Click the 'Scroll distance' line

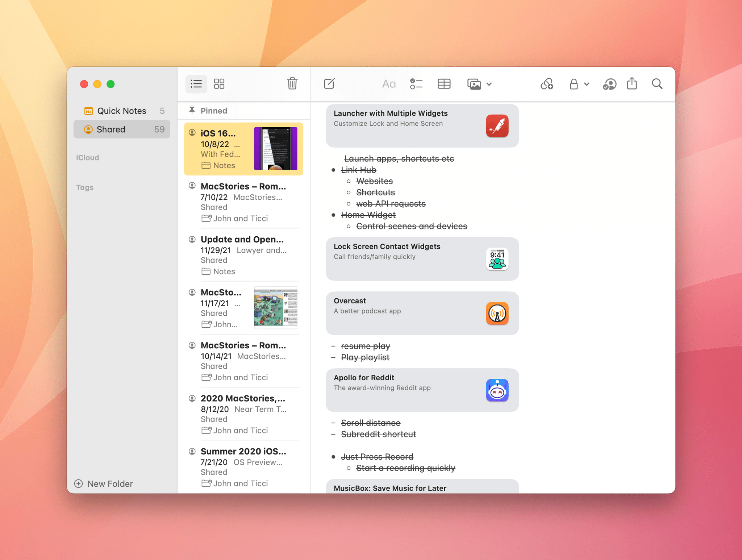pos(370,423)
